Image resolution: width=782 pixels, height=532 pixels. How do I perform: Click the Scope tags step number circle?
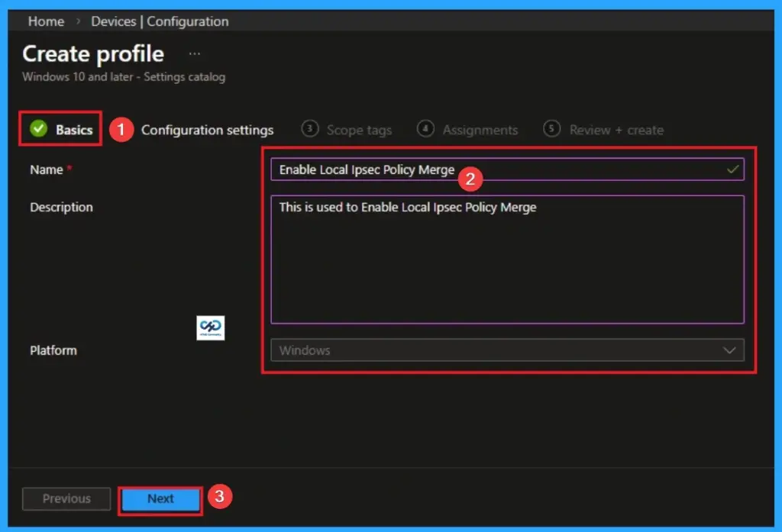point(310,129)
